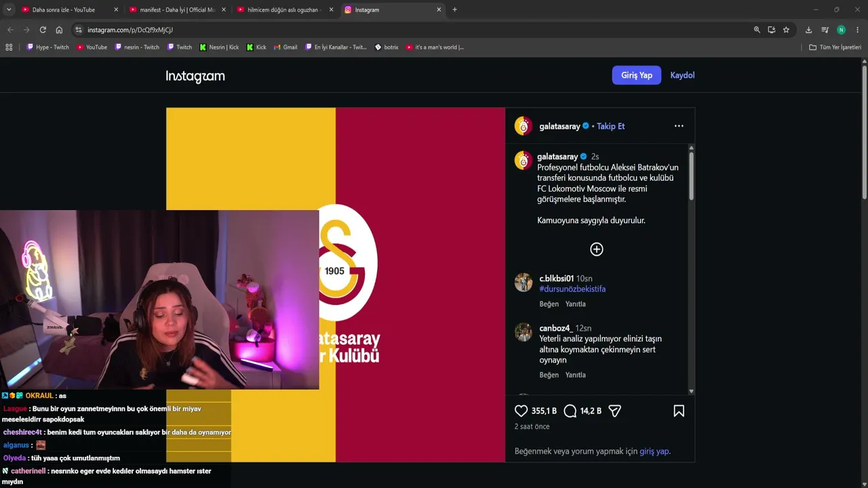Open the canboz4_ commenter username
This screenshot has height=488, width=868.
tap(556, 328)
